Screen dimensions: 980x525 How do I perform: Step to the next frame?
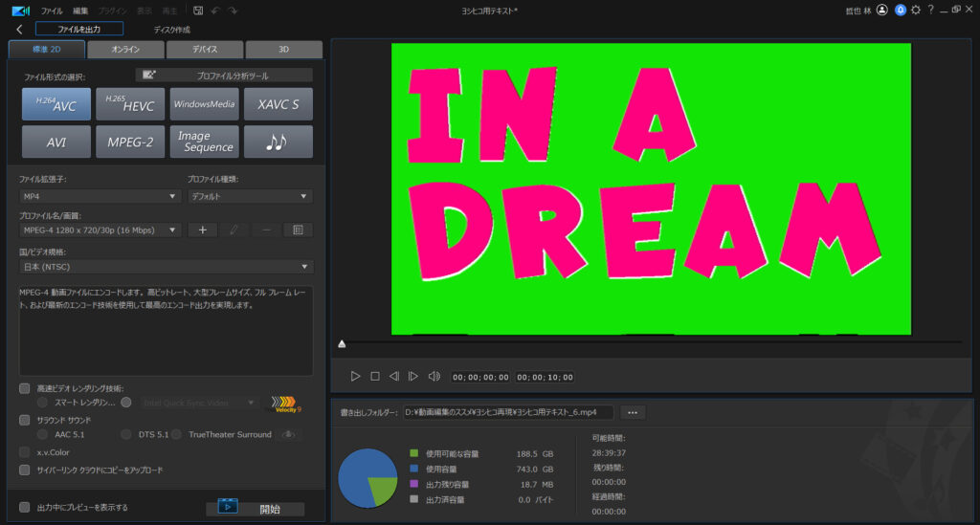(413, 377)
